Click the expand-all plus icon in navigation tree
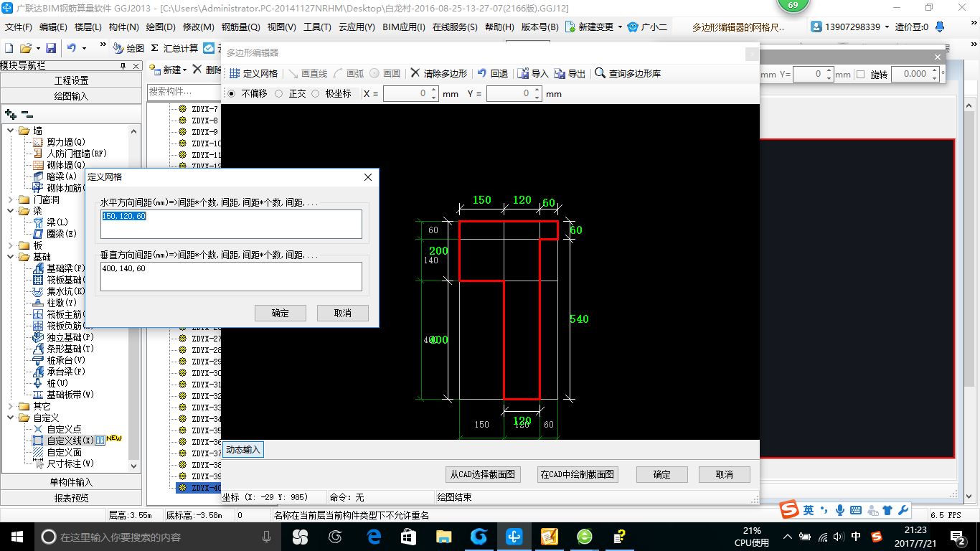Image resolution: width=980 pixels, height=551 pixels. [x=11, y=114]
